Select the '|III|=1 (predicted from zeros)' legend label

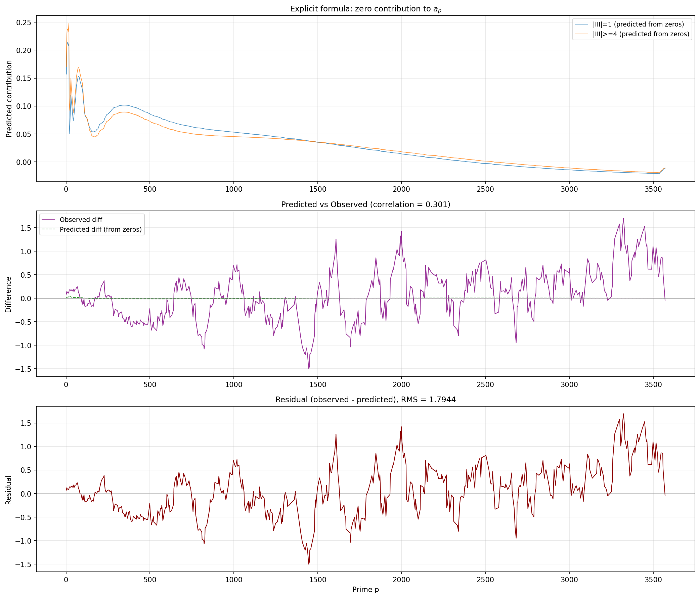coord(638,24)
